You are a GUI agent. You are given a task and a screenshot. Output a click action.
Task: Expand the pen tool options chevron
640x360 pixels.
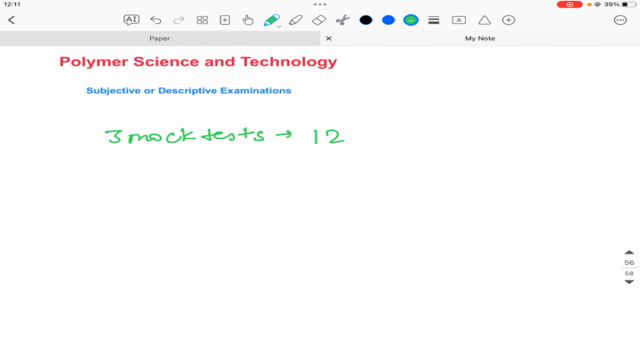[x=279, y=27]
